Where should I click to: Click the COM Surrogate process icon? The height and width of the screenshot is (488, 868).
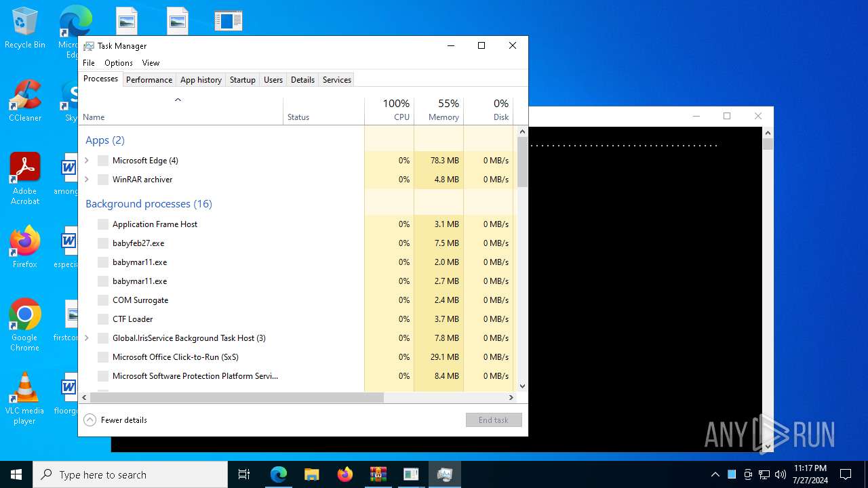[x=103, y=300]
